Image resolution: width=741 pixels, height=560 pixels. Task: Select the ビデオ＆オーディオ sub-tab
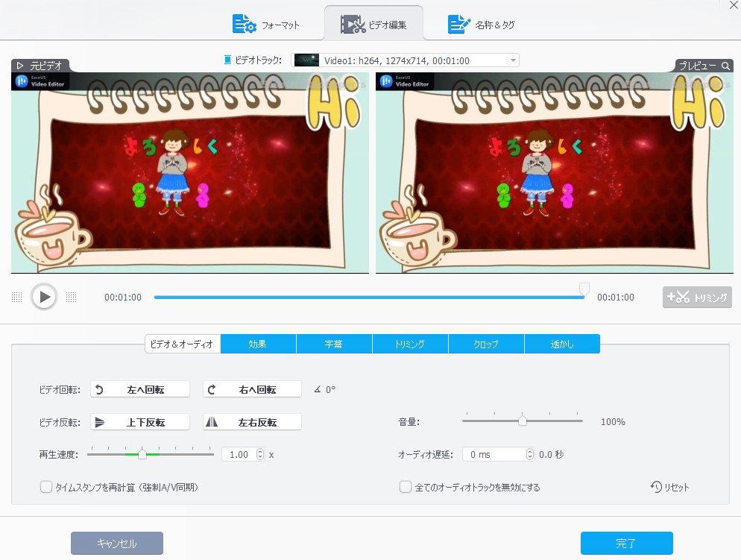tap(182, 344)
